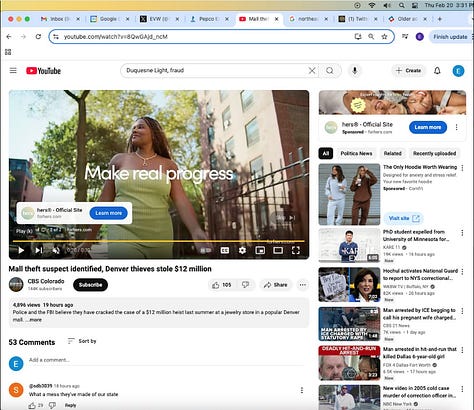Open options for sidebar hers ad
Screen dimensions: 474x410
(x=456, y=127)
